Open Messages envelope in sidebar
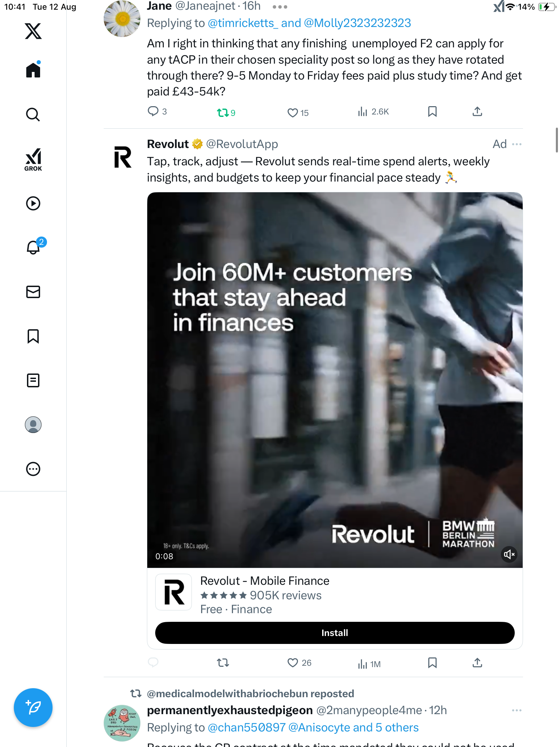Screen dimensions: 560x747 point(33,292)
